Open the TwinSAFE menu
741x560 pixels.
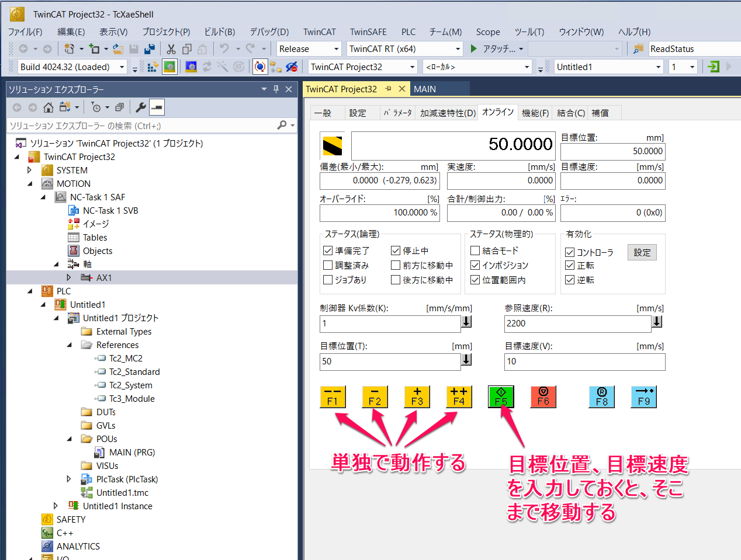point(368,32)
